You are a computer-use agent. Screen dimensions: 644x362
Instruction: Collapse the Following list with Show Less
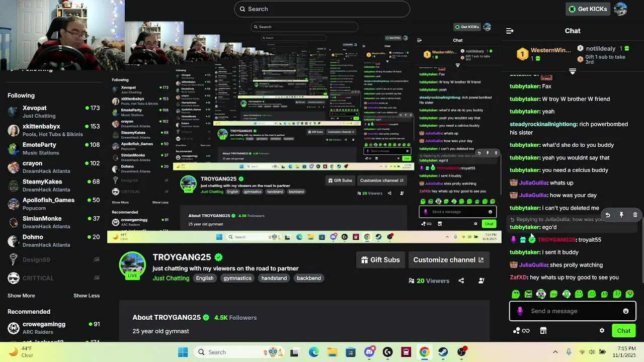click(x=87, y=296)
